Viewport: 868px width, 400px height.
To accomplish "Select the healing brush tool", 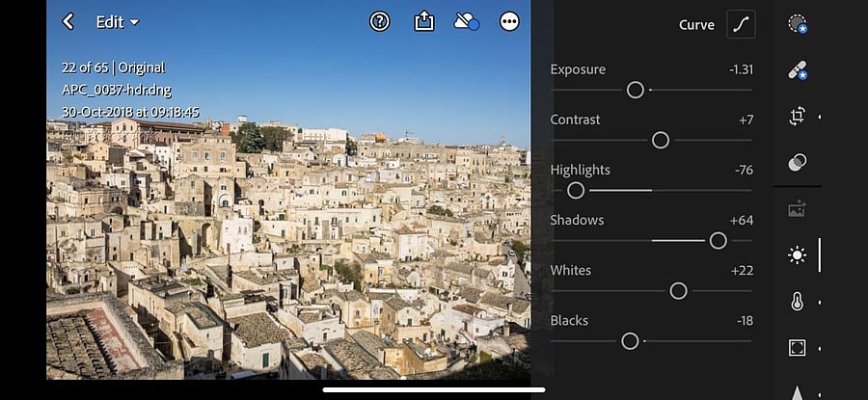I will pos(798,70).
